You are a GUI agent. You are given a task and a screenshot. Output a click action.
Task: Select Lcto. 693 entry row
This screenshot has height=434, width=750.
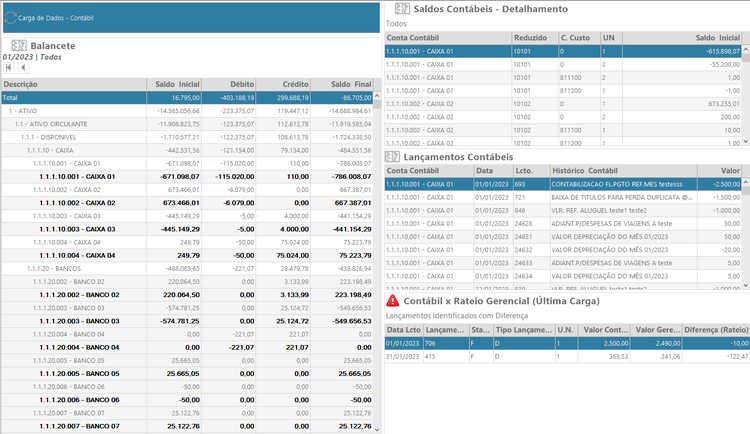(x=563, y=184)
